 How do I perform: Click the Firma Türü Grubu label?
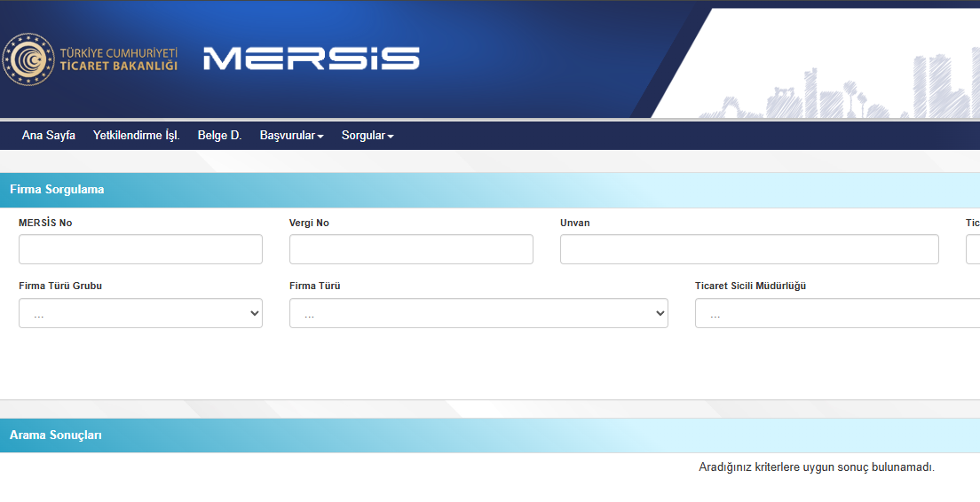pos(60,286)
